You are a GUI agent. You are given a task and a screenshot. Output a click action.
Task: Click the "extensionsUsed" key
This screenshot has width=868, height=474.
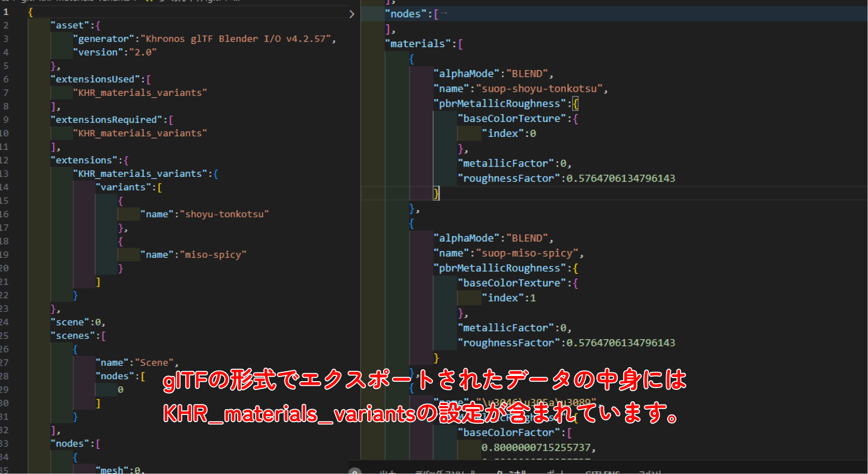click(95, 79)
